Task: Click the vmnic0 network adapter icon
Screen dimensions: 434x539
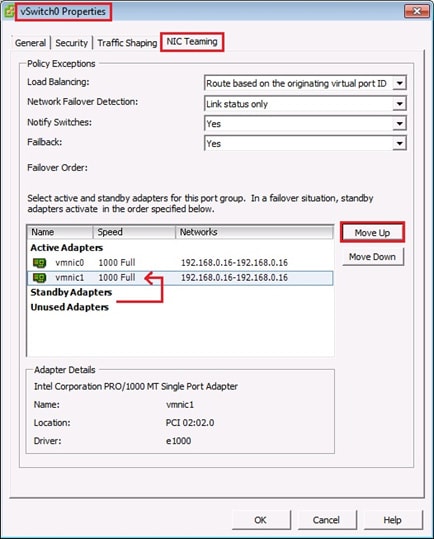Action: tap(39, 263)
